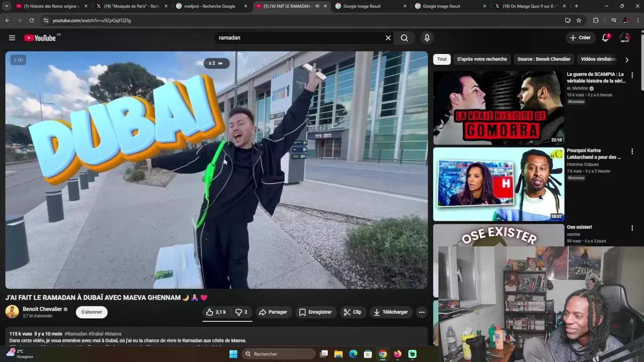Screen dimensions: 644x362
Task: Open the Benoit Chevalier channel name link
Action: [x=42, y=309]
